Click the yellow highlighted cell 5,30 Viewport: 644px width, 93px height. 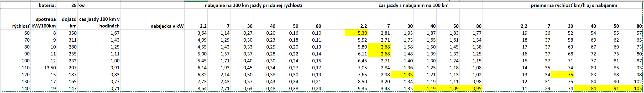[x=356, y=33]
